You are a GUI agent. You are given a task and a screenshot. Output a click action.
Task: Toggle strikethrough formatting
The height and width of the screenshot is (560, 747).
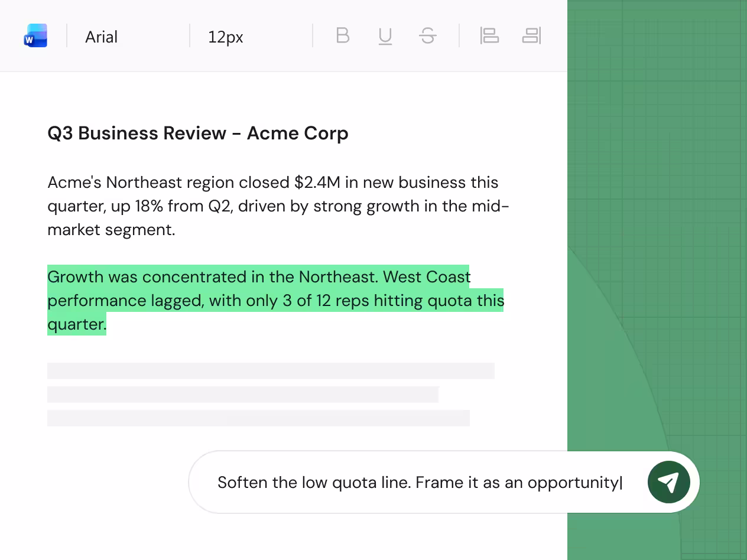[x=428, y=36]
